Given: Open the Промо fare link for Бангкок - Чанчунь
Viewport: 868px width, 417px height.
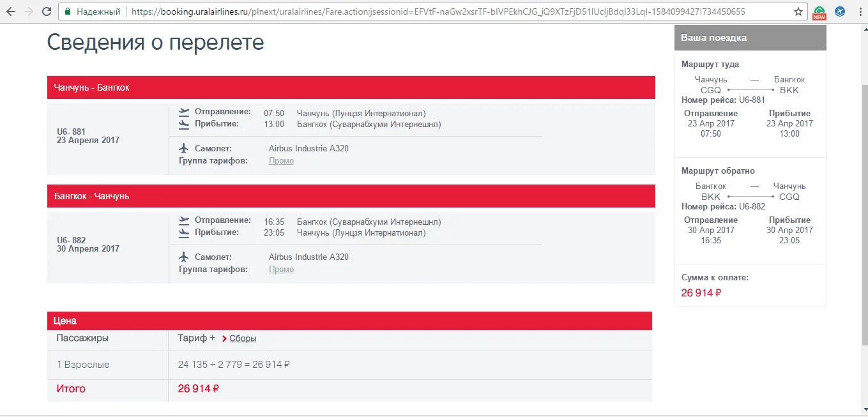Looking at the screenshot, I should point(281,269).
